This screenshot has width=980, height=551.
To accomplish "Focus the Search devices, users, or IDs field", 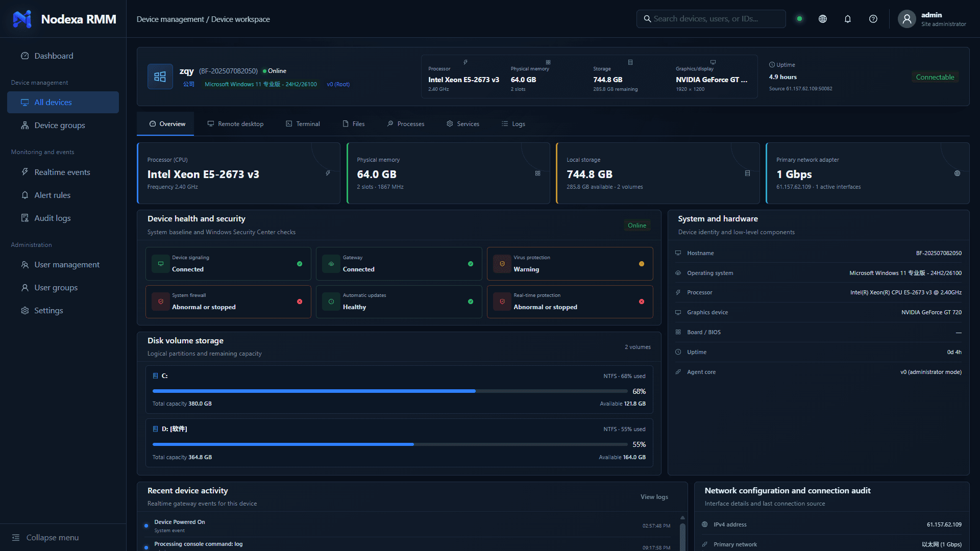I will point(711,19).
